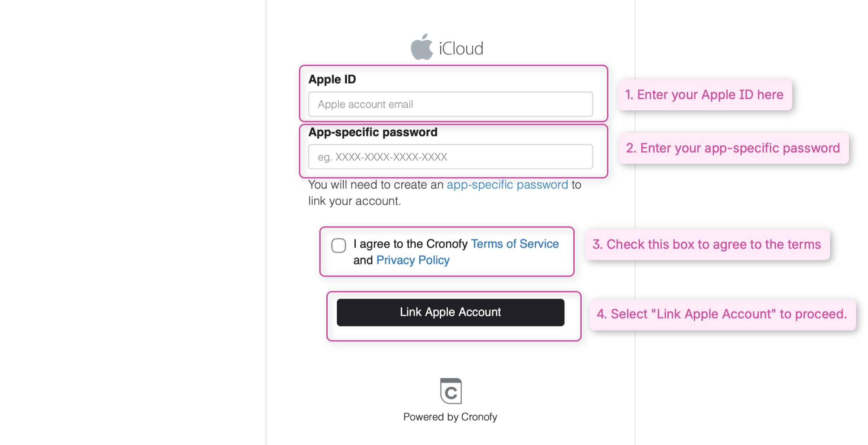This screenshot has height=445, width=868.
Task: Focus the Apple account email field
Action: coord(450,104)
